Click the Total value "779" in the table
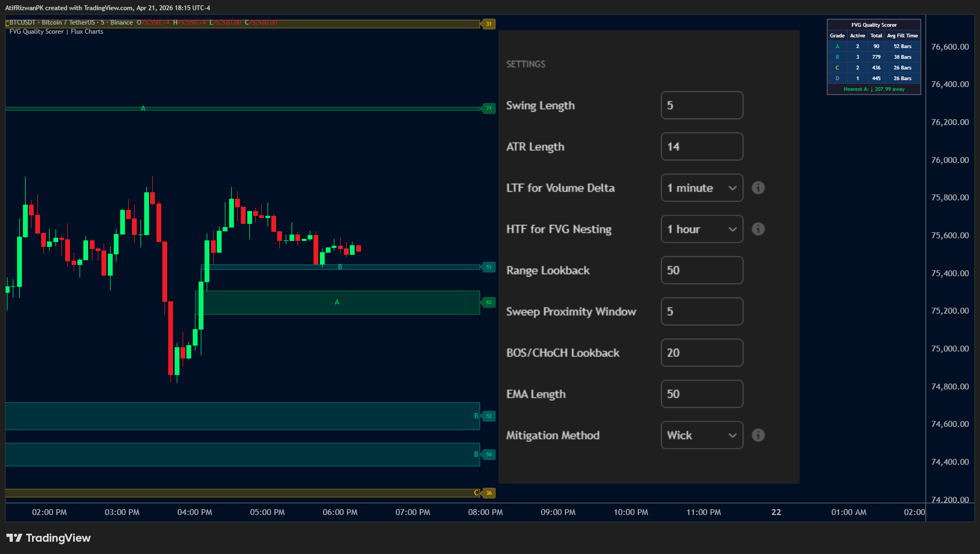This screenshot has width=980, height=554. coord(876,57)
